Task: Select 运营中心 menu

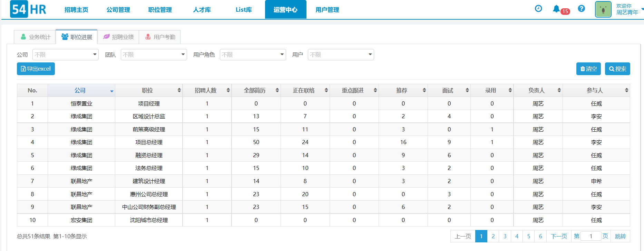Action: (285, 10)
